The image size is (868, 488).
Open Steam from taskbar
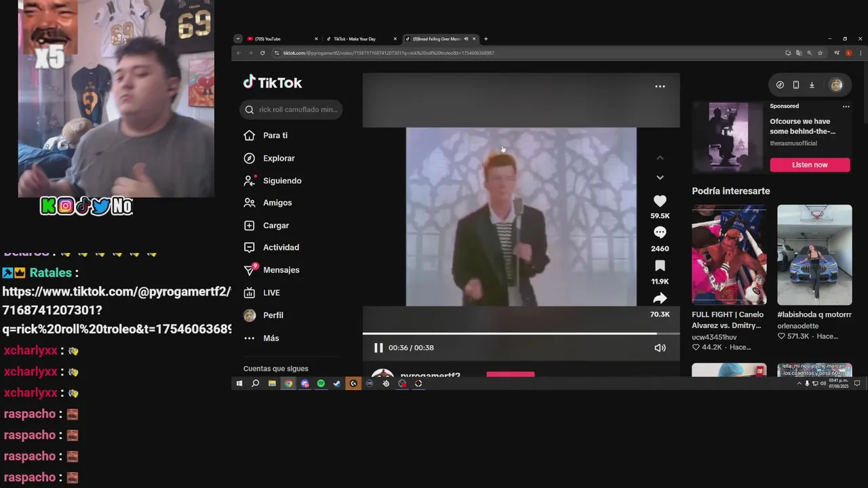tap(337, 384)
